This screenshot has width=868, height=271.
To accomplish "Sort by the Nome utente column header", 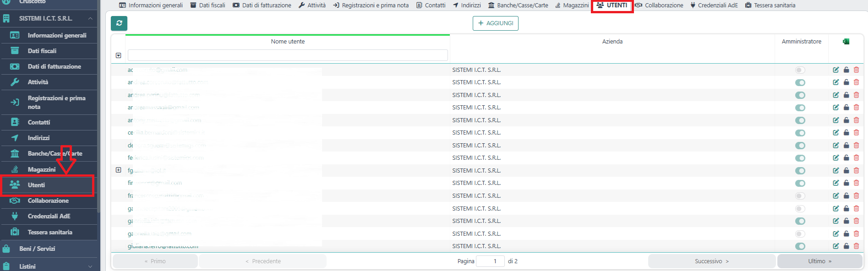I will coord(288,42).
